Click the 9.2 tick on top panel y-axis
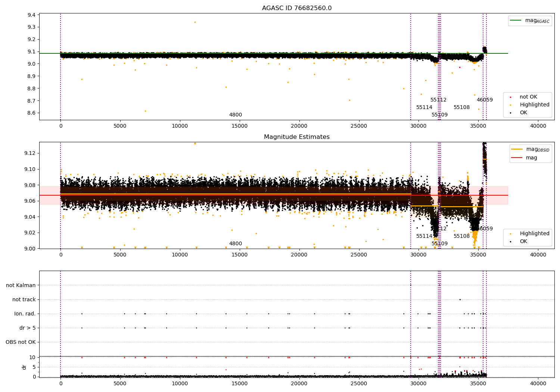560x392 pixels. (32, 39)
